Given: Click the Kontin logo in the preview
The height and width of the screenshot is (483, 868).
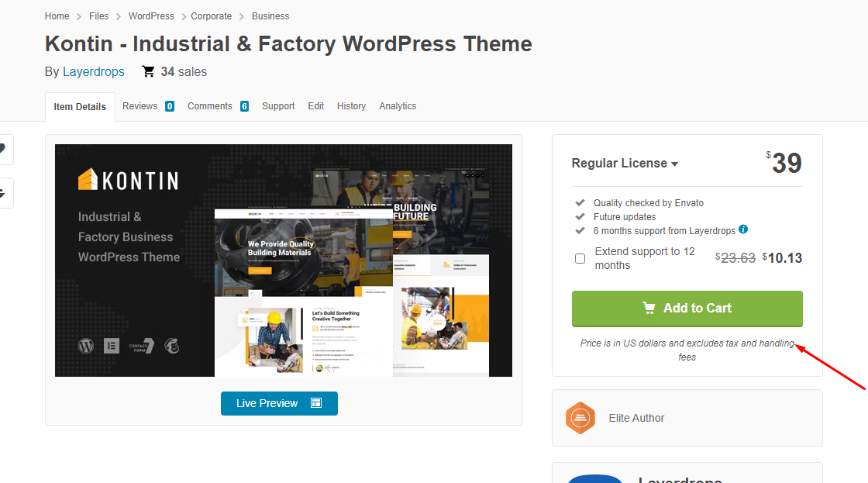Looking at the screenshot, I should [128, 180].
